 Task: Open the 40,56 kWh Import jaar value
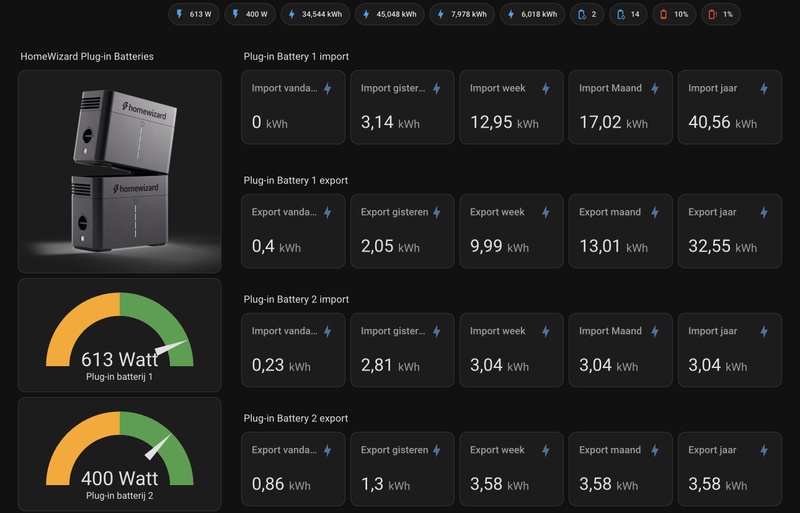coord(722,123)
